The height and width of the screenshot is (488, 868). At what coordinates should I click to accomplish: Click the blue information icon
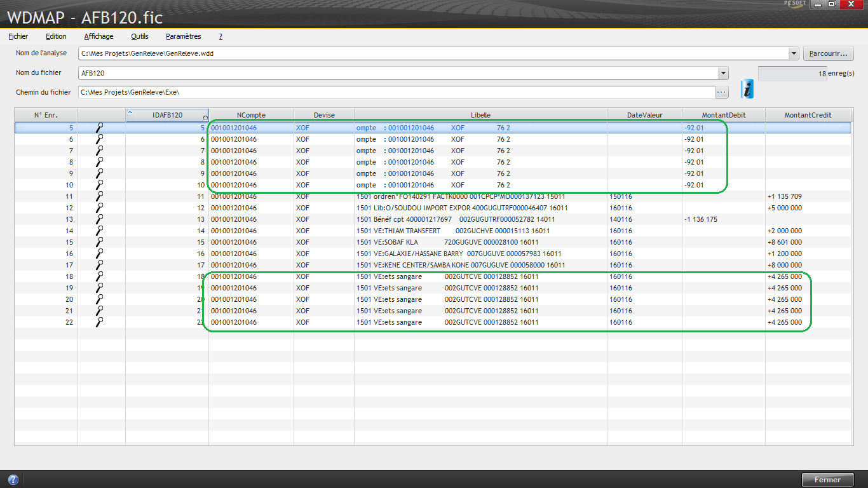(748, 89)
